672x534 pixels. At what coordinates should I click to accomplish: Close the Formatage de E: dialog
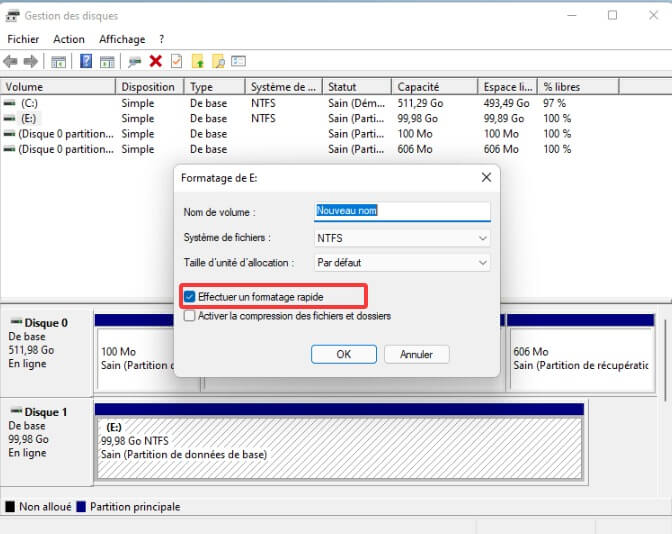(x=486, y=177)
